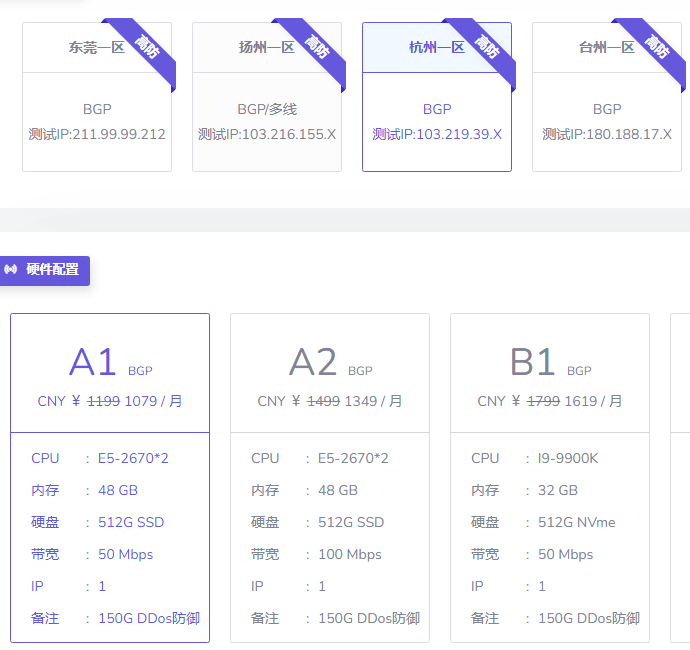This screenshot has height=650, width=690.
Task: Click BGP text in 台州一区 card
Action: pos(607,109)
